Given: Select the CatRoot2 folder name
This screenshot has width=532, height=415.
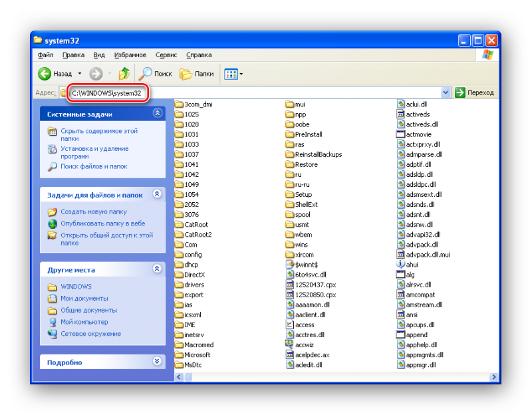Looking at the screenshot, I should [198, 235].
